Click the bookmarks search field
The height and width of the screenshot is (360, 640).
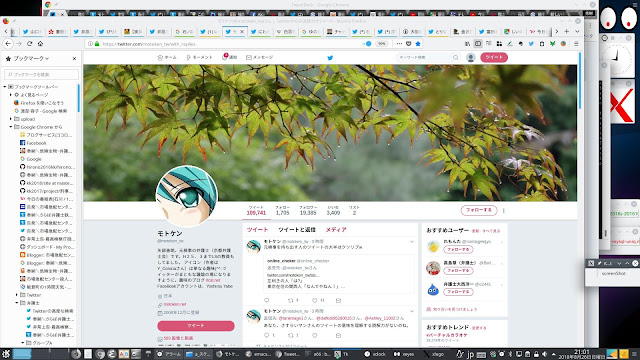[41, 74]
